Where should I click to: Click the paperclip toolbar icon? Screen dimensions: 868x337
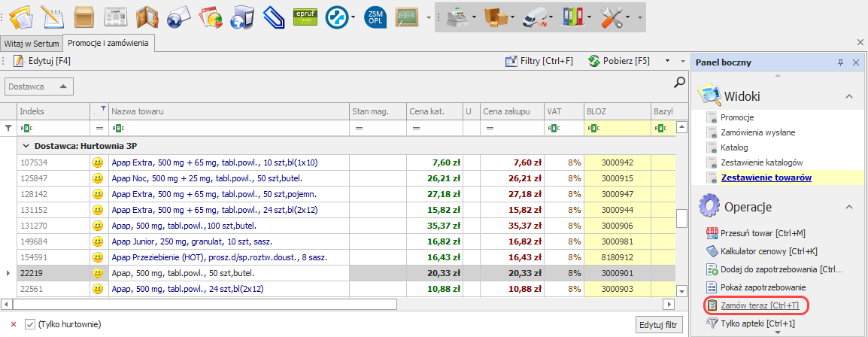pos(272,17)
